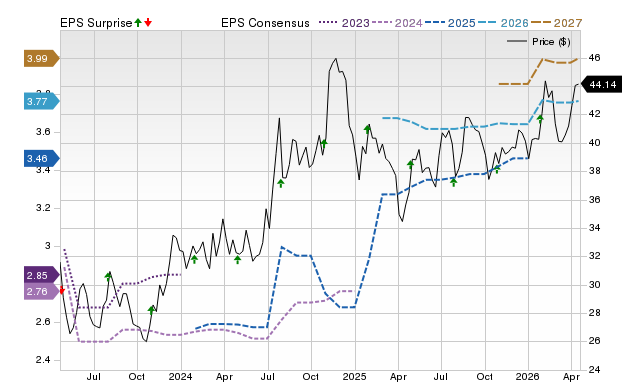Click the light blue 3.77 estimate tag
This screenshot has width=640, height=382.
tap(42, 101)
